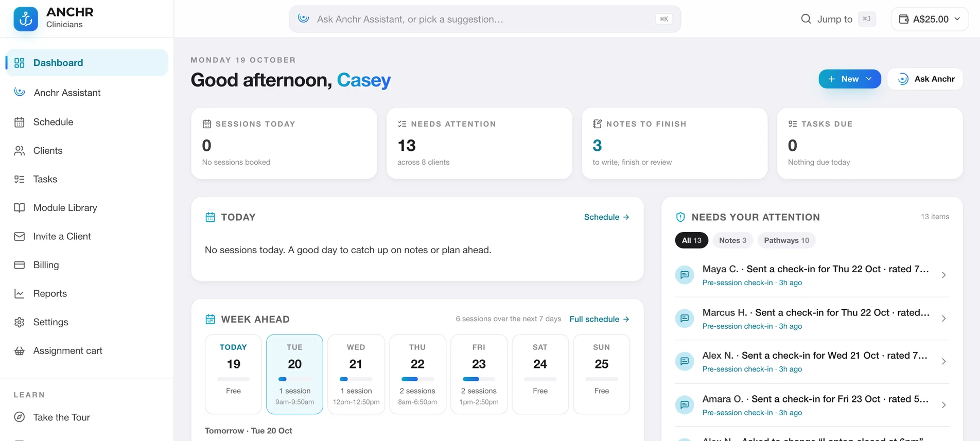The image size is (980, 441).
Task: Click the Sessions Today summary card
Action: pyautogui.click(x=284, y=144)
